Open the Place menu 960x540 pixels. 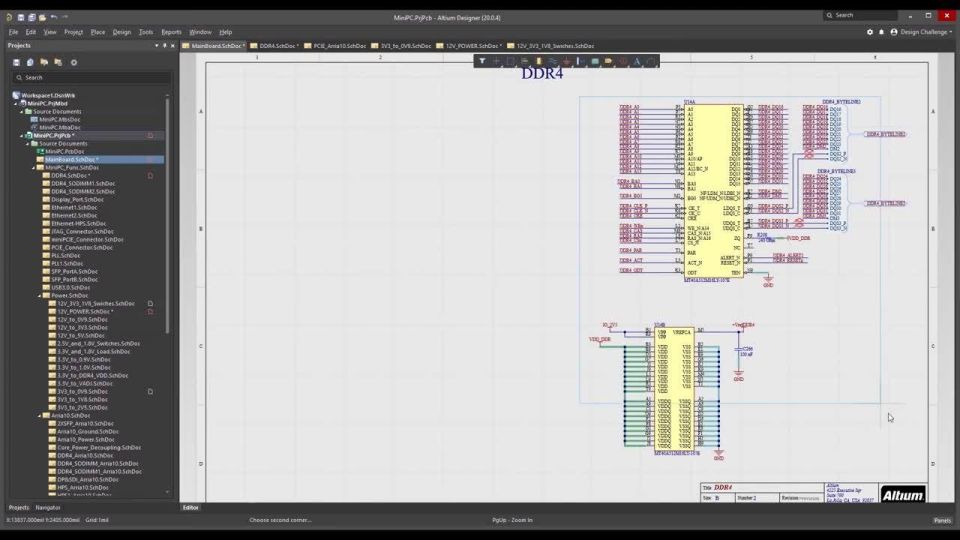pyautogui.click(x=98, y=32)
